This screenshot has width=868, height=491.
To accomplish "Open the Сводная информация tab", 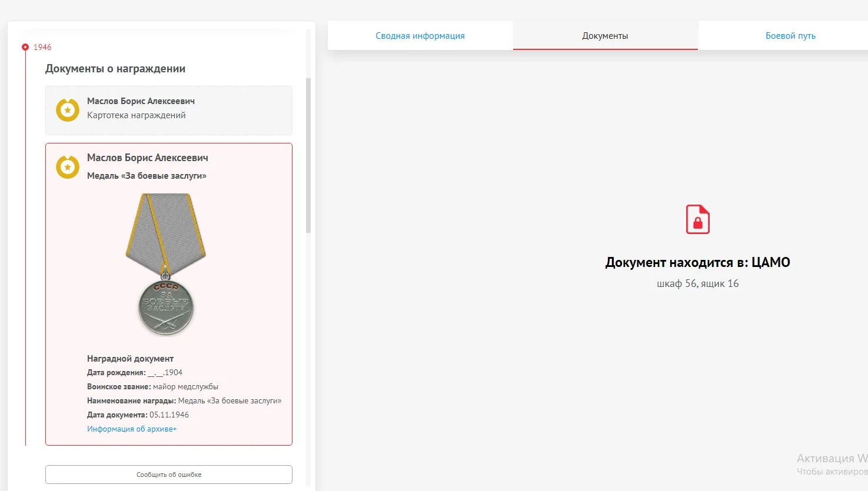I will click(420, 36).
